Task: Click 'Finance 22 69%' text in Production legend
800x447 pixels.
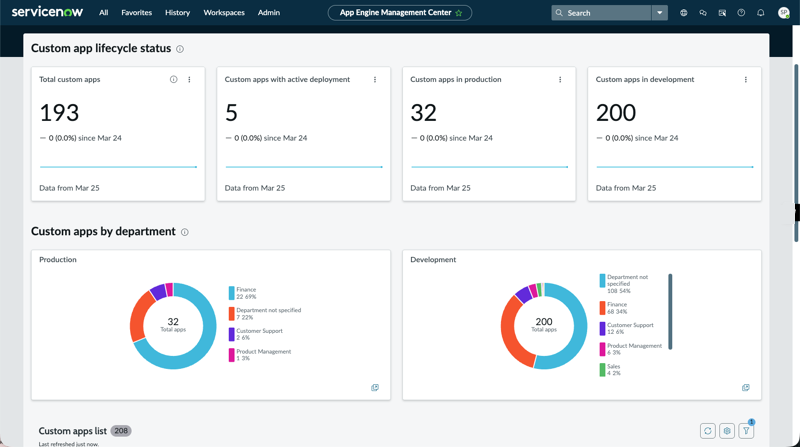Action: pos(246,293)
